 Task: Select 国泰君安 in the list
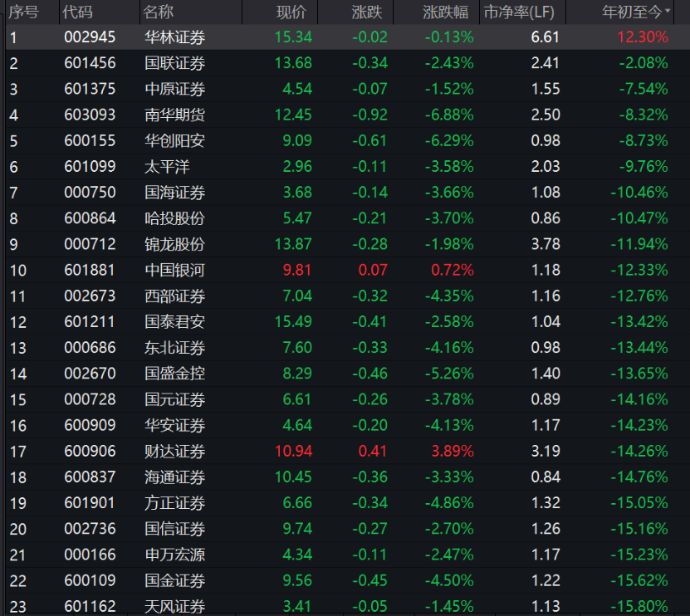pyautogui.click(x=174, y=322)
